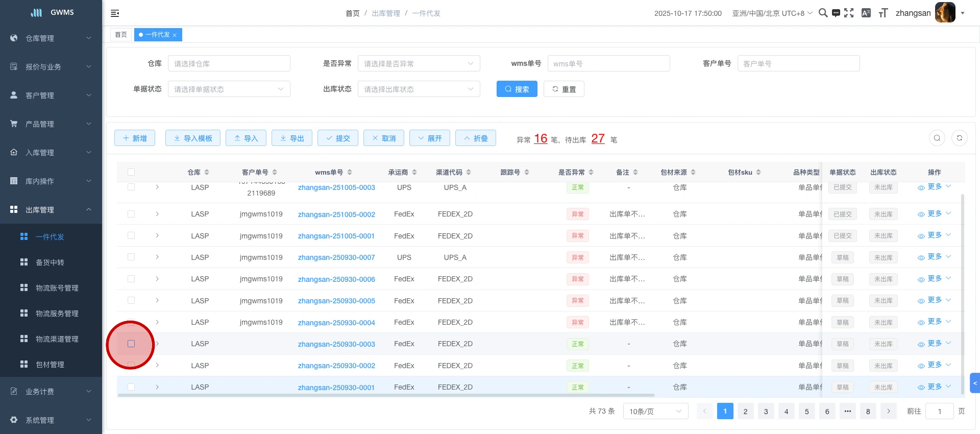Open order link zhangsan-251005-0001
Image resolution: width=980 pixels, height=434 pixels.
pyautogui.click(x=336, y=236)
